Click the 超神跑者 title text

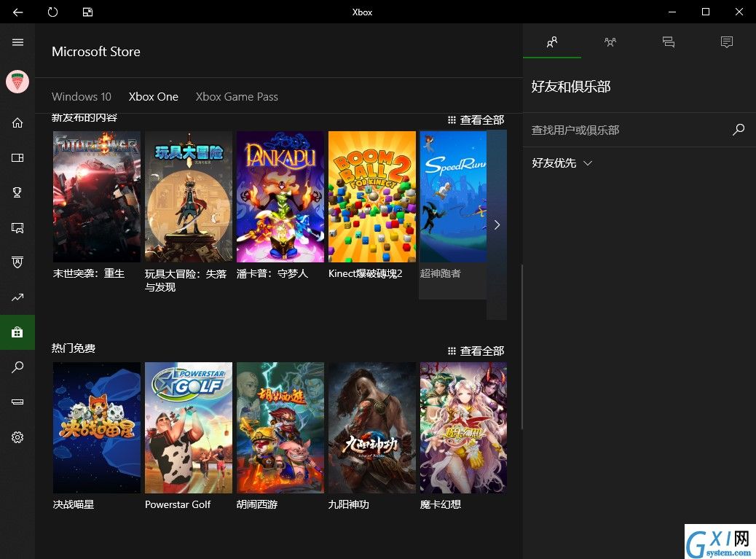(x=440, y=273)
